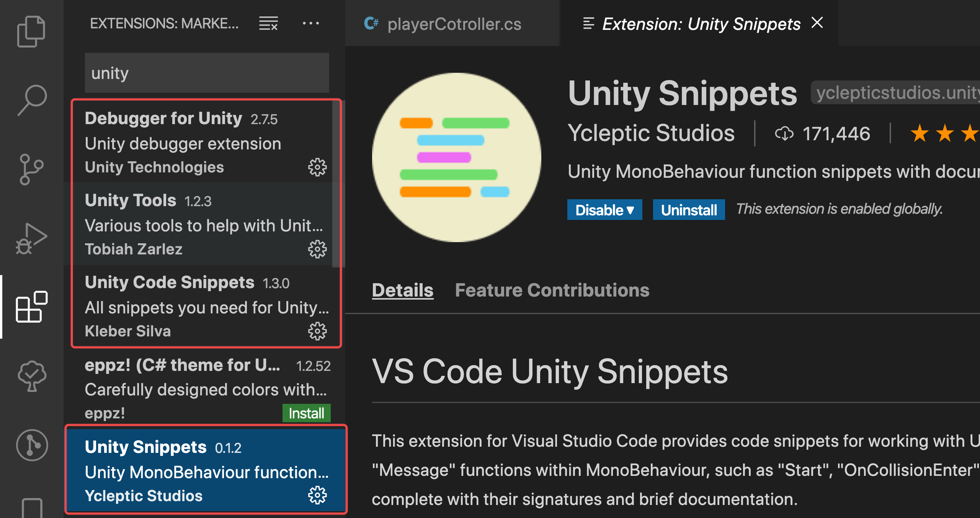This screenshot has width=980, height=518.
Task: Open the Test tree icon view
Action: [31, 375]
